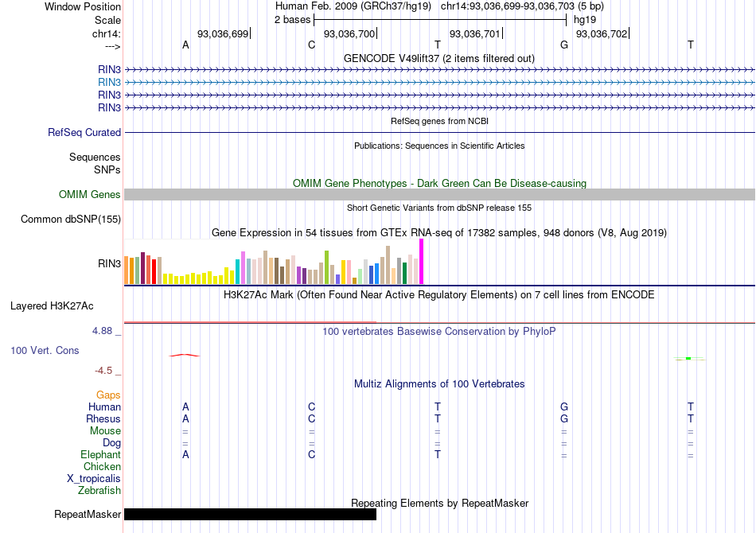Image resolution: width=756 pixels, height=533 pixels.
Task: Open 'RefSeq genes from NCBI' track title
Action: 439,121
